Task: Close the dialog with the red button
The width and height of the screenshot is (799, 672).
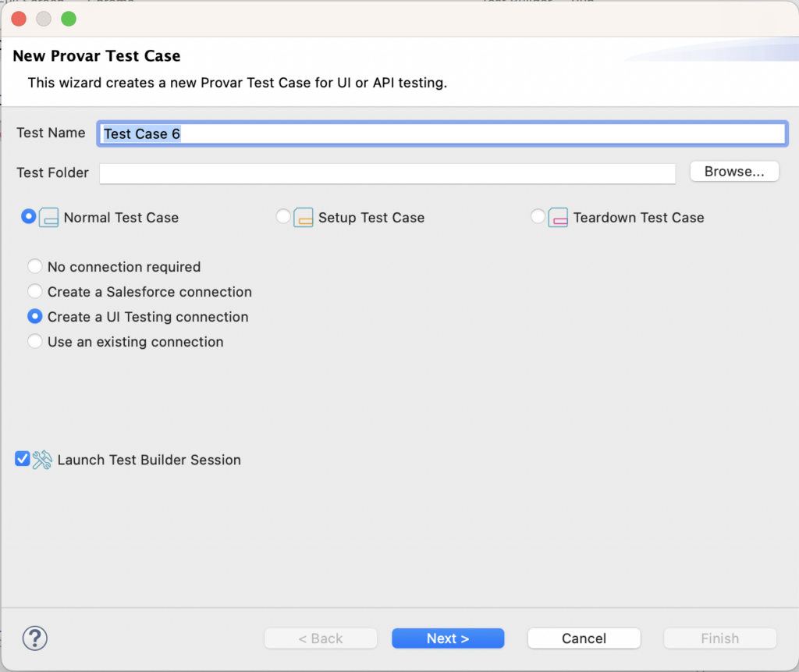Action: click(19, 19)
